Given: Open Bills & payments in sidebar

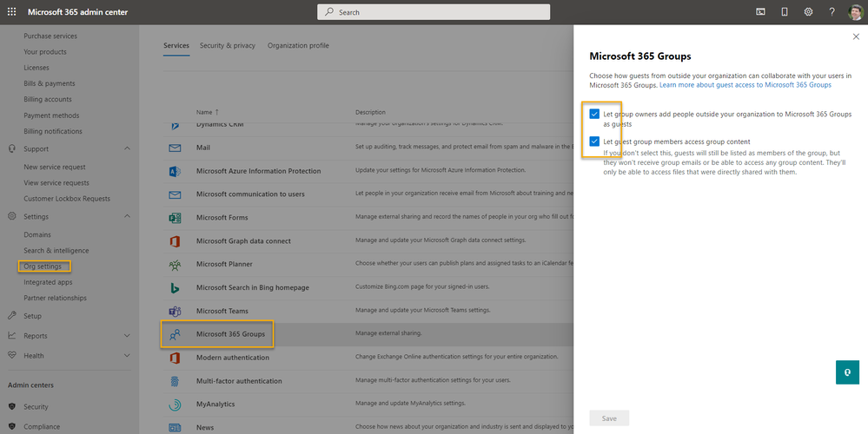Looking at the screenshot, I should click(50, 83).
